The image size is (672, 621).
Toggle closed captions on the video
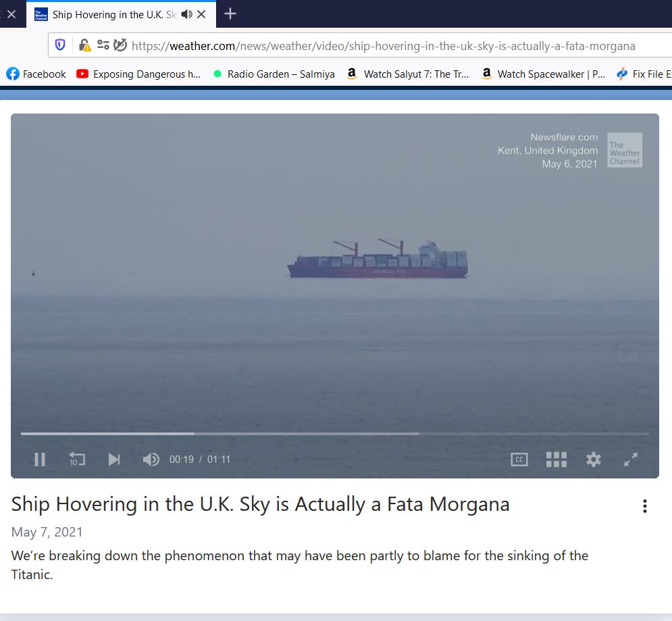[519, 459]
